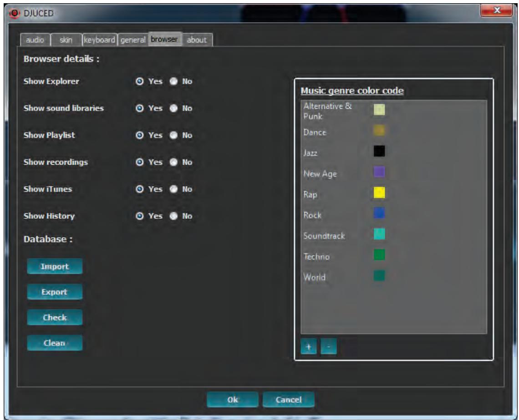Run the database Check button
The width and height of the screenshot is (519, 420).
[x=55, y=318]
